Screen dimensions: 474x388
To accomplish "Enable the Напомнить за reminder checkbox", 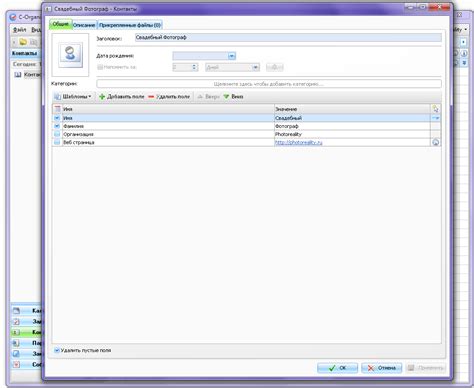I will [x=100, y=67].
